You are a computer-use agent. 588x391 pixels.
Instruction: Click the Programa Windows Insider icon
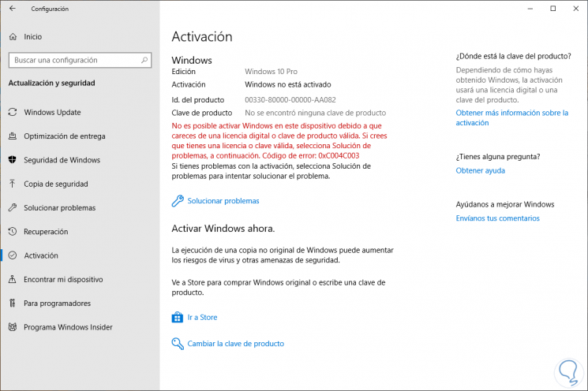(x=12, y=327)
